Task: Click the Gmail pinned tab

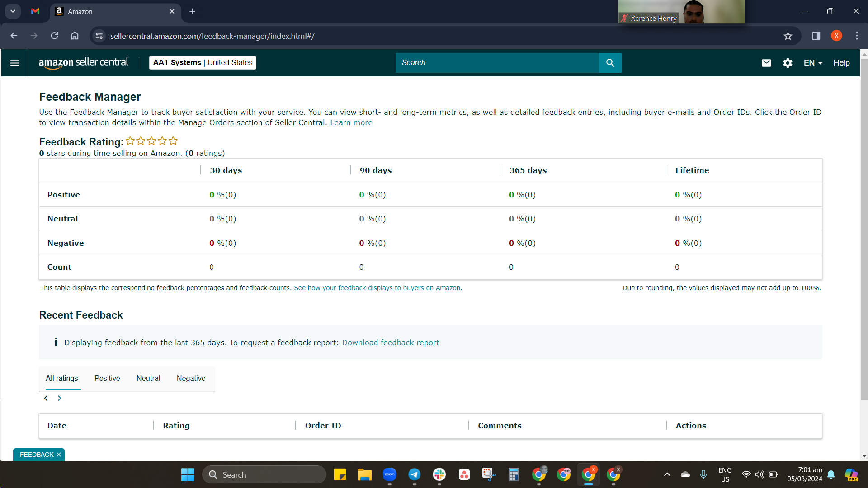Action: [x=35, y=11]
